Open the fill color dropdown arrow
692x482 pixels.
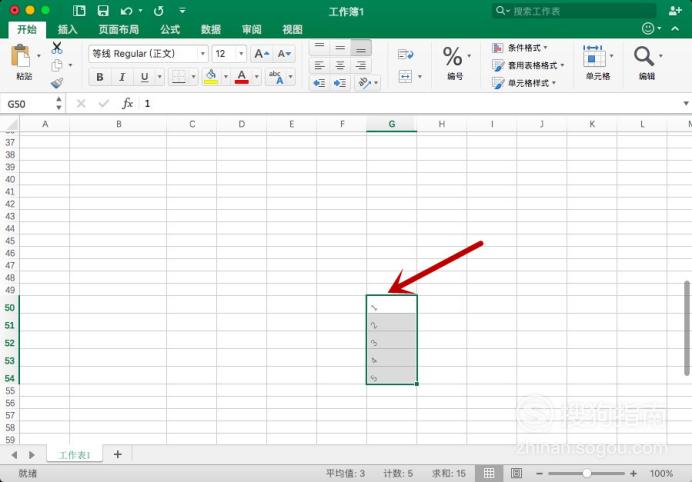point(226,77)
